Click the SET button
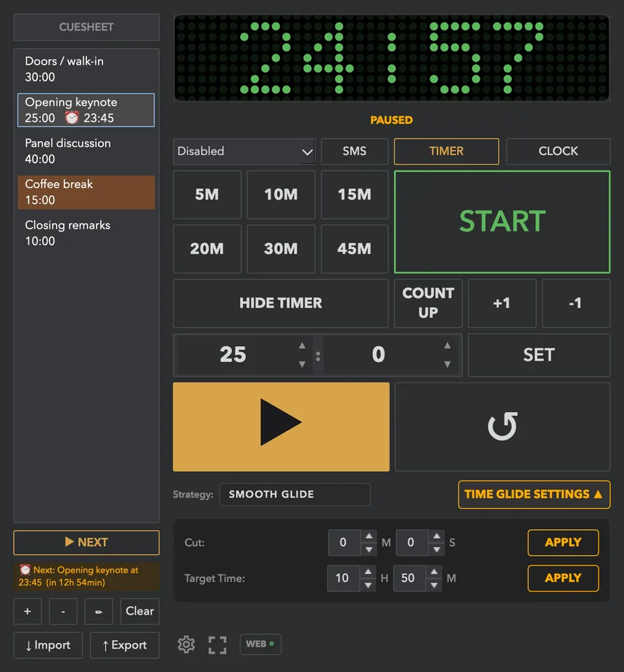The image size is (624, 672). (539, 356)
